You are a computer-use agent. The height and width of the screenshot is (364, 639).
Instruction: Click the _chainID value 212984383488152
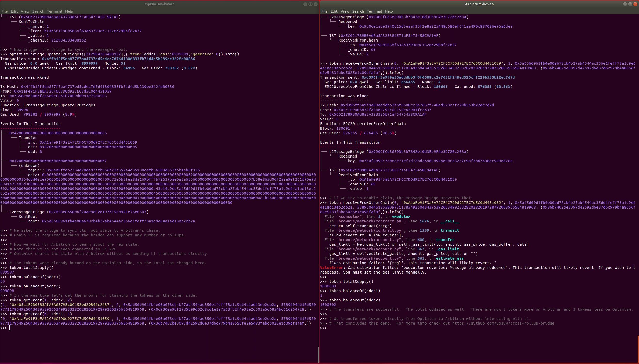pos(69,40)
